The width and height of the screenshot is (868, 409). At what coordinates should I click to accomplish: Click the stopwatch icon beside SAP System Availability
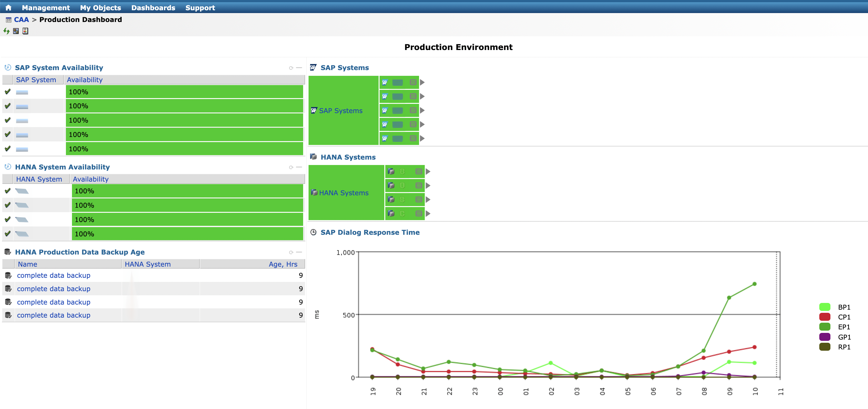coord(7,67)
